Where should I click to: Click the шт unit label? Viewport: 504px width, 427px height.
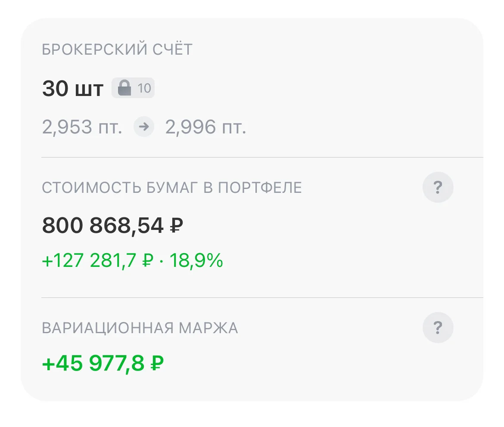coord(89,90)
